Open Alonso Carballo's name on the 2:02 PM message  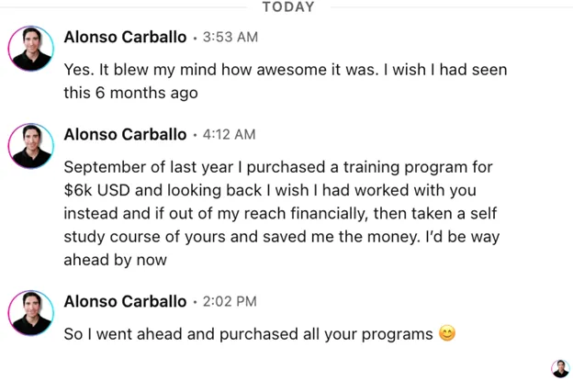pos(125,301)
